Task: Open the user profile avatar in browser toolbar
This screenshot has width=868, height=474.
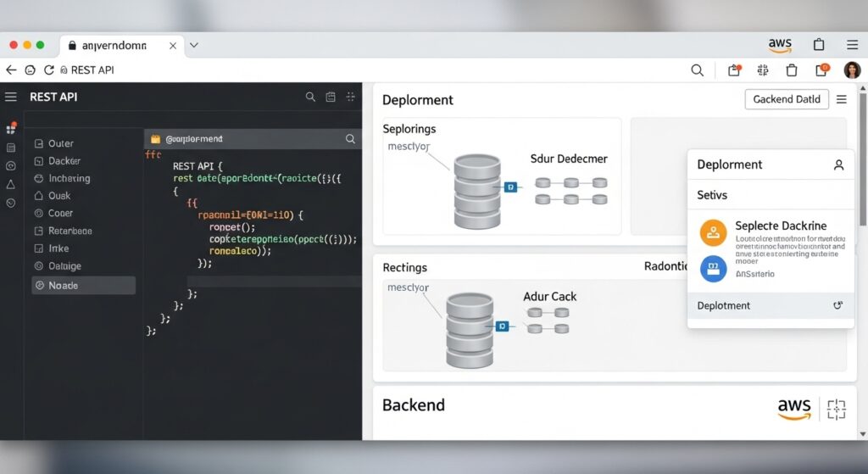Action: pos(852,70)
